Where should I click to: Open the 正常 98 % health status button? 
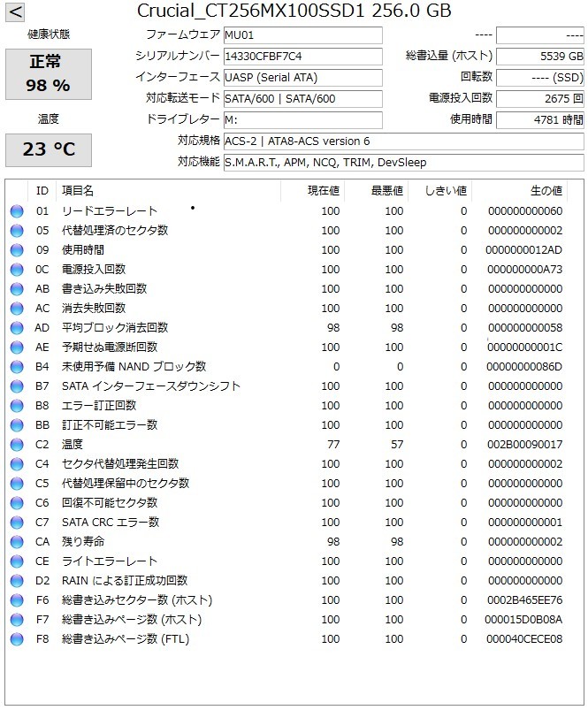[49, 74]
